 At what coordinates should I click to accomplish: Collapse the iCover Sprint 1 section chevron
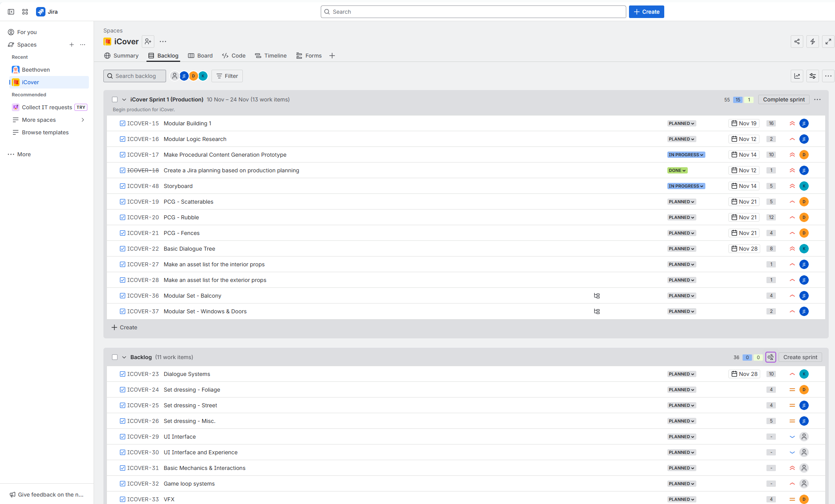pos(124,99)
